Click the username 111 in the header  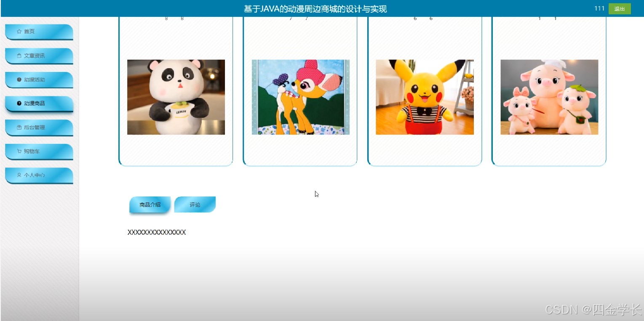[599, 8]
